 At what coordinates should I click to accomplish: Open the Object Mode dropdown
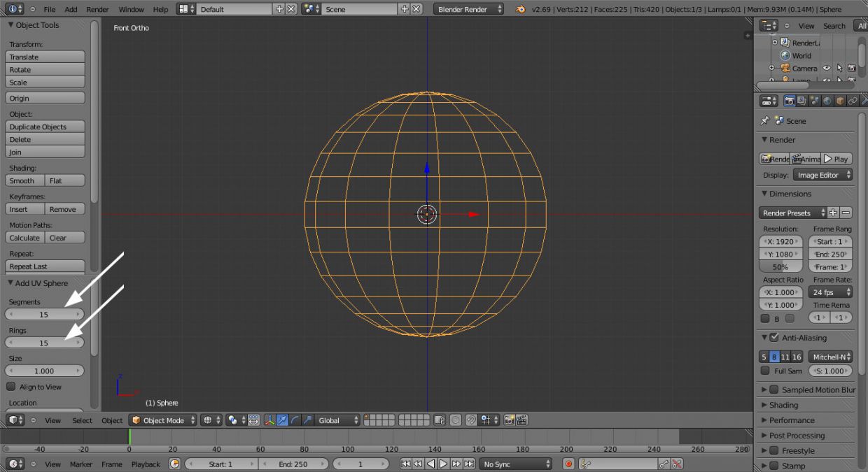tap(164, 420)
